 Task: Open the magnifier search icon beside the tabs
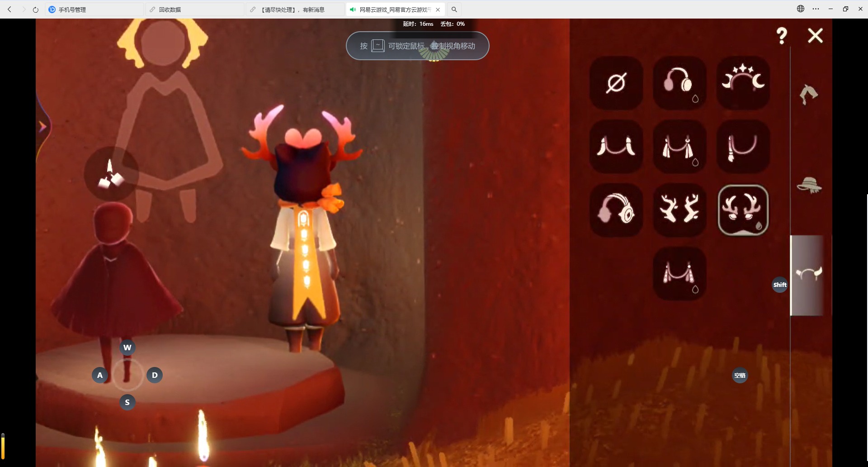(x=454, y=10)
